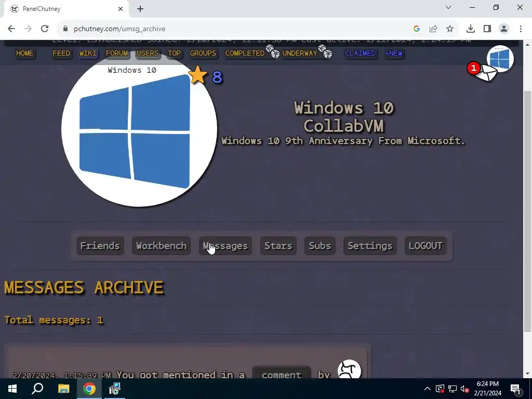Bookmark this page with star icon

(450, 29)
